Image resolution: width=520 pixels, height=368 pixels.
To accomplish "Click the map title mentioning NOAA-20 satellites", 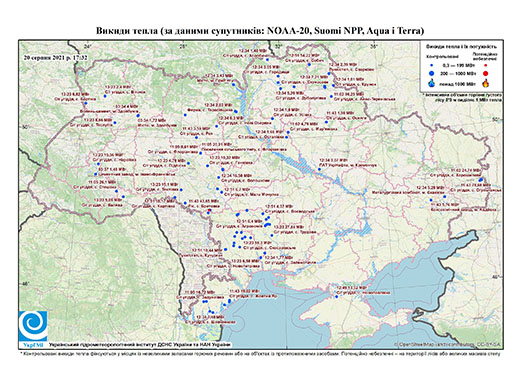I will coord(260,31).
